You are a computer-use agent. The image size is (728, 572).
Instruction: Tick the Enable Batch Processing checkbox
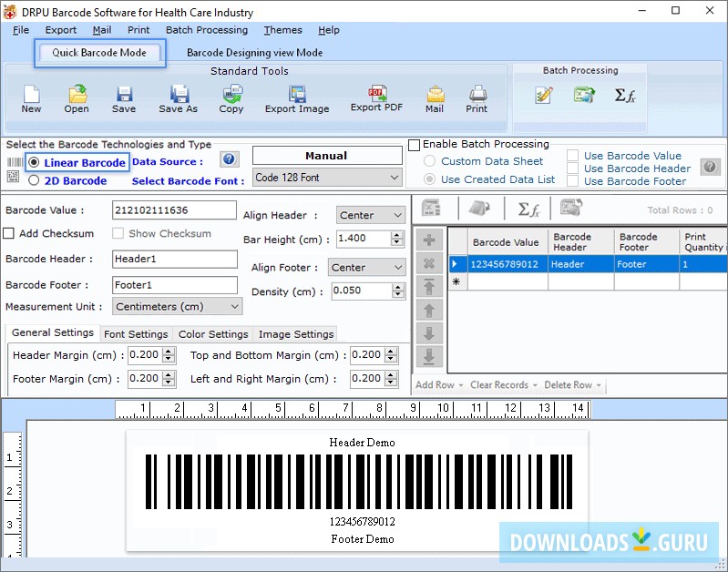415,145
